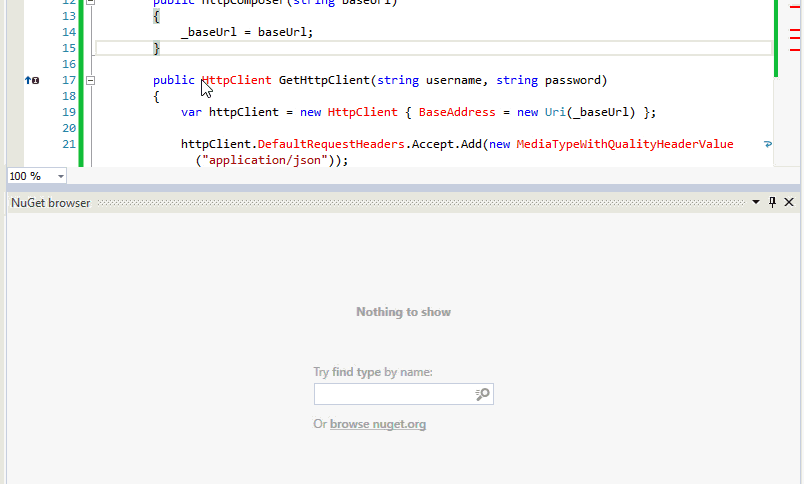Click the MediaTypeWithQualityHeaderValue type name
This screenshot has height=484, width=804.
[625, 144]
